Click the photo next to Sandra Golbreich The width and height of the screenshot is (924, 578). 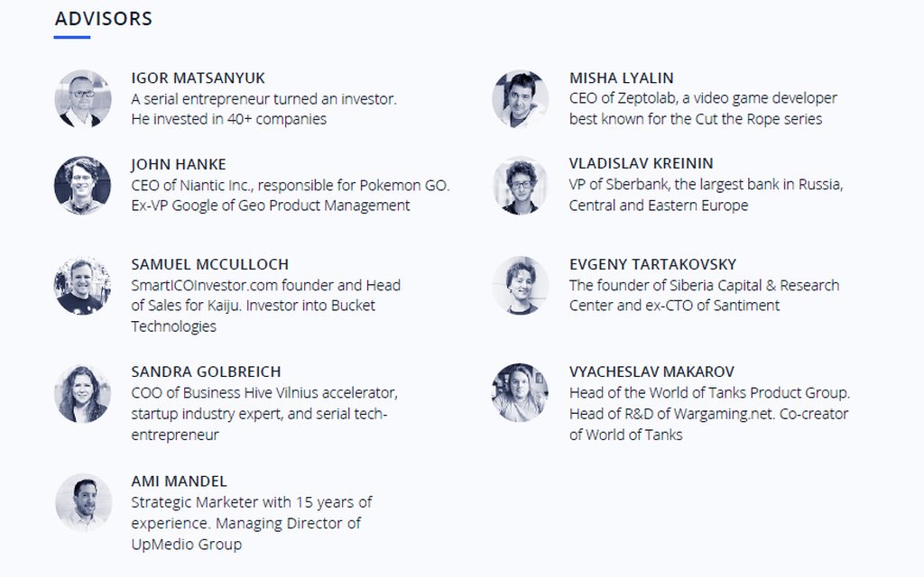coord(82,394)
